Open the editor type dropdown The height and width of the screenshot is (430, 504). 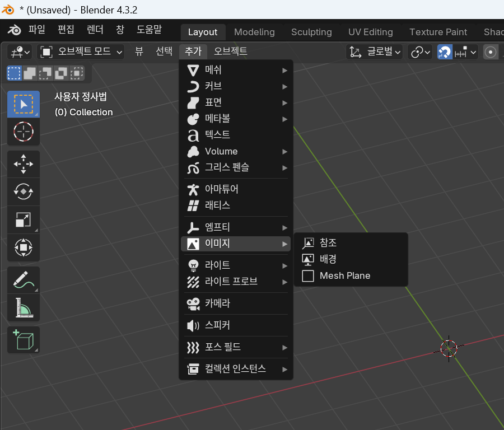(x=20, y=52)
